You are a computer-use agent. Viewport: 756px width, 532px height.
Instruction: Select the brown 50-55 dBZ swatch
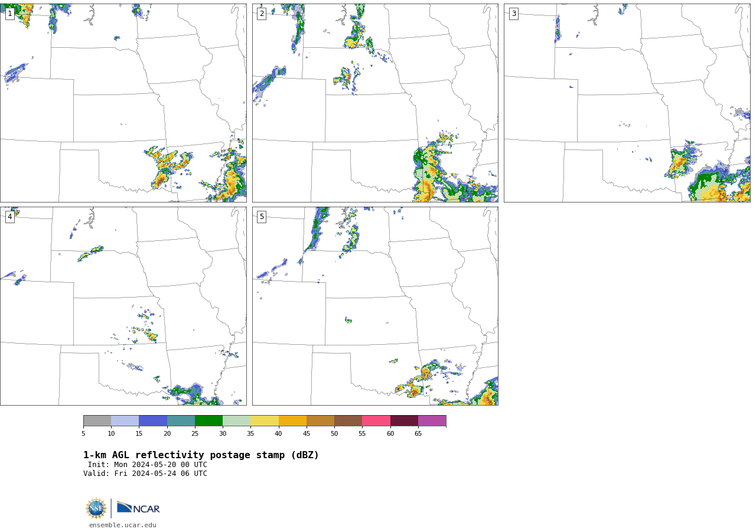point(348,421)
